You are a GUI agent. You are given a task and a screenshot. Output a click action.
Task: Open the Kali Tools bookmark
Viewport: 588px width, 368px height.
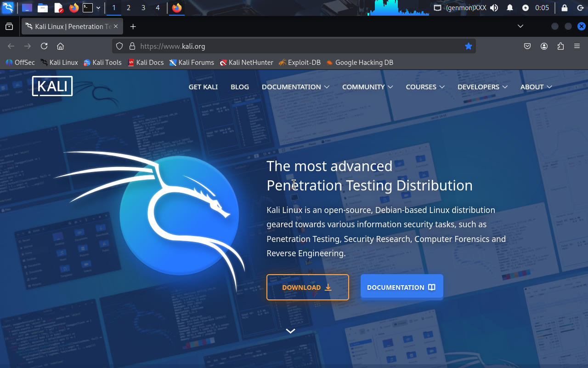102,63
